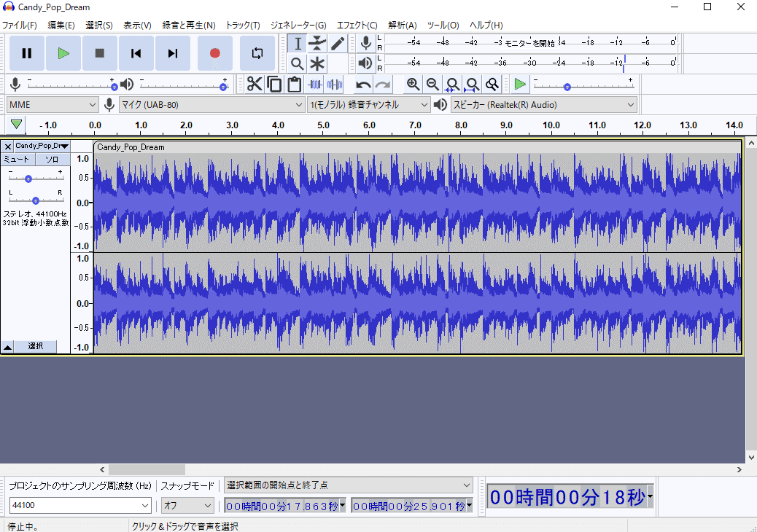This screenshot has height=532, width=757.
Task: Open the audio position time format arrow
Action: [650, 496]
